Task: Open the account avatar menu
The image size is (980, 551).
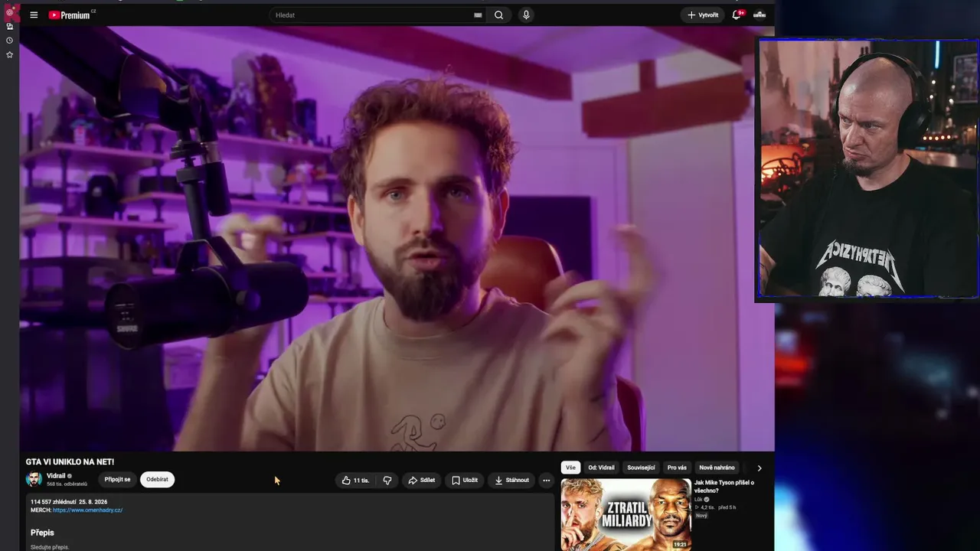Action: (x=759, y=15)
